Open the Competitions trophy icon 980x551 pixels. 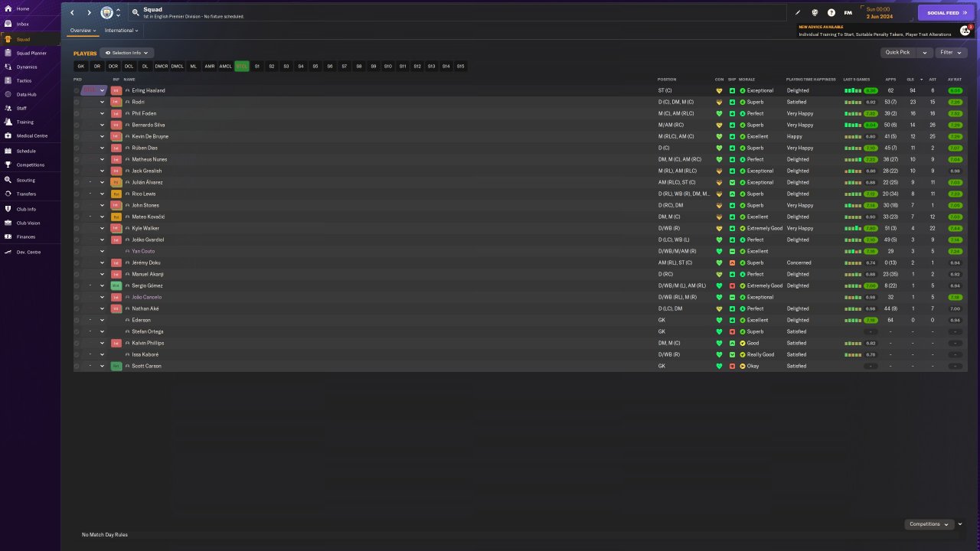(x=8, y=165)
